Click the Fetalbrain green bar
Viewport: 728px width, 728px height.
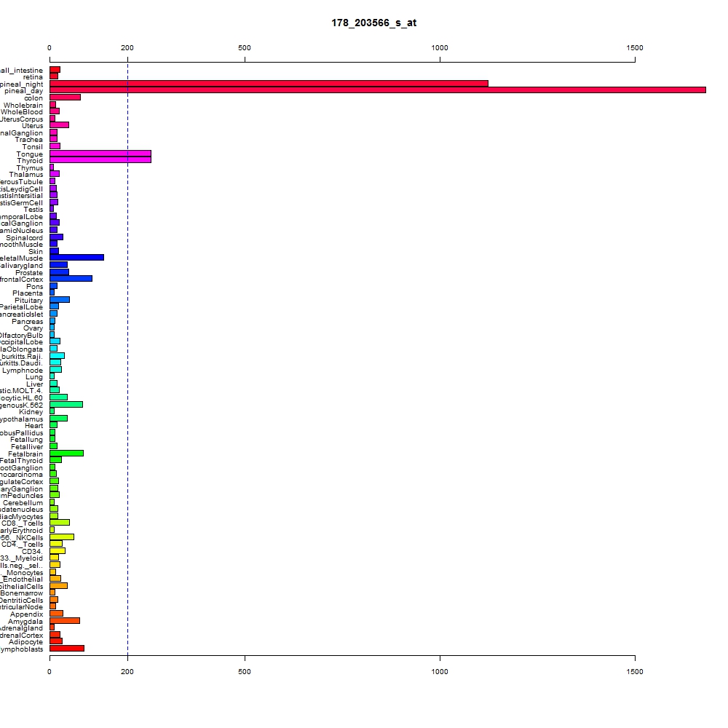tap(66, 453)
